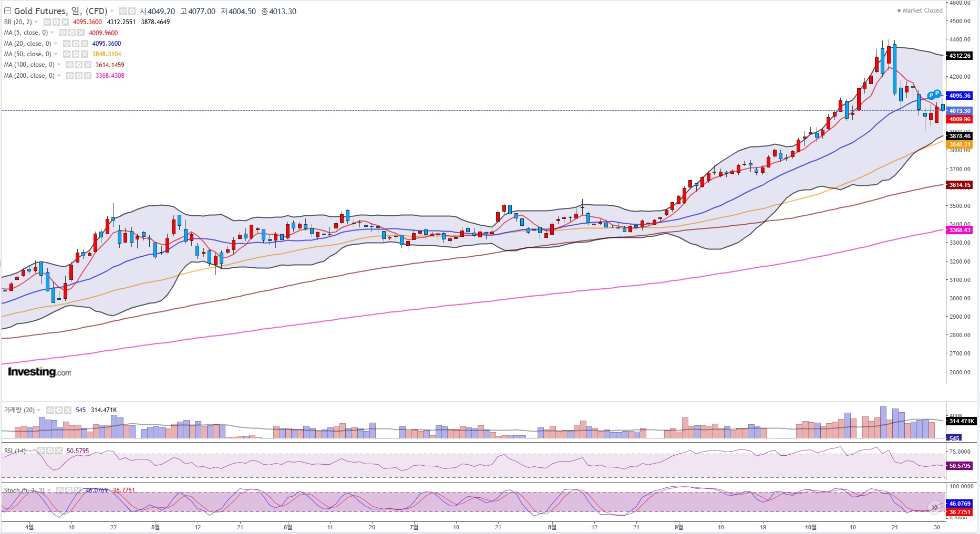The width and height of the screenshot is (980, 534).
Task: Click the 4월 label on time axis
Action: [x=29, y=527]
